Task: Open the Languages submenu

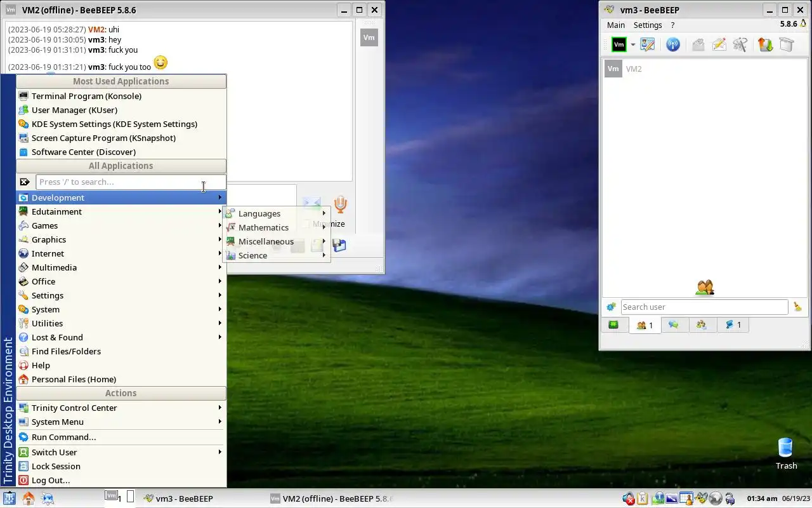Action: tap(276, 213)
